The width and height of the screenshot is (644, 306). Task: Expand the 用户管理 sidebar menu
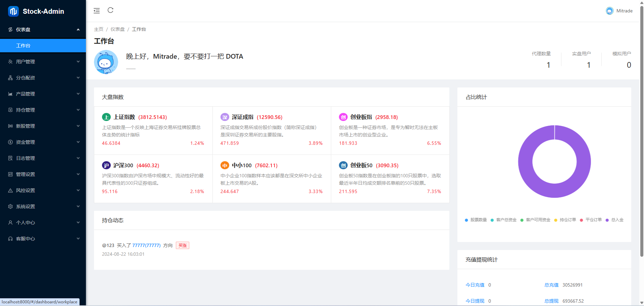click(x=43, y=62)
